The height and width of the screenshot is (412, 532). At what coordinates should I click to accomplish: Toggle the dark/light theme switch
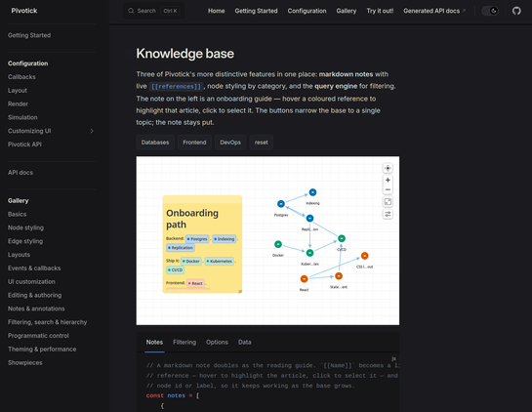490,11
